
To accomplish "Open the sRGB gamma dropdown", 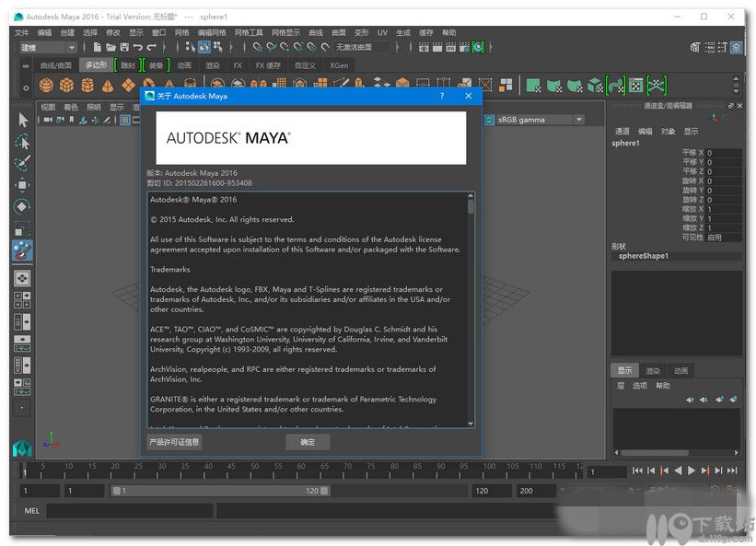I will tap(541, 120).
